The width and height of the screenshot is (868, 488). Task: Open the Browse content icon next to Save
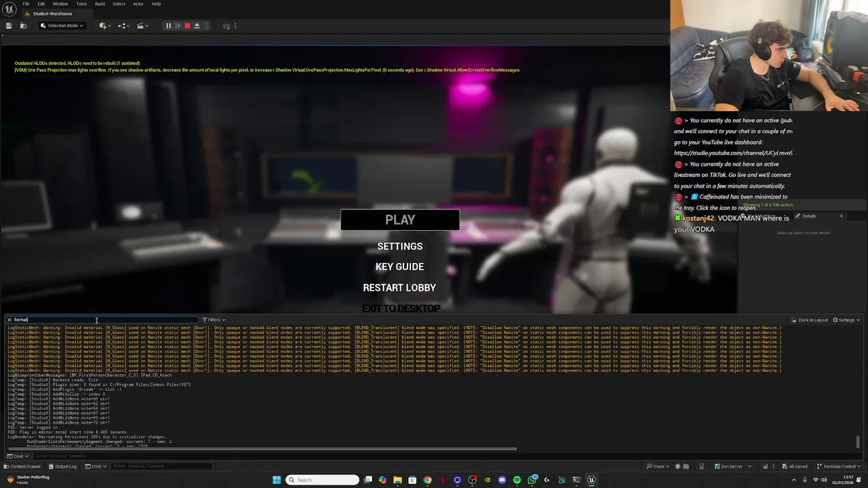[23, 26]
